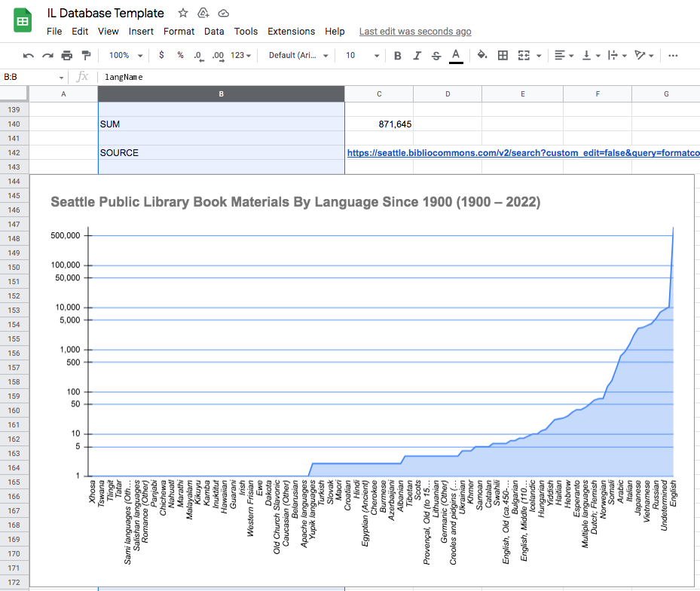Open the Insert menu
Image resolution: width=700 pixels, height=591 pixels.
[x=141, y=31]
